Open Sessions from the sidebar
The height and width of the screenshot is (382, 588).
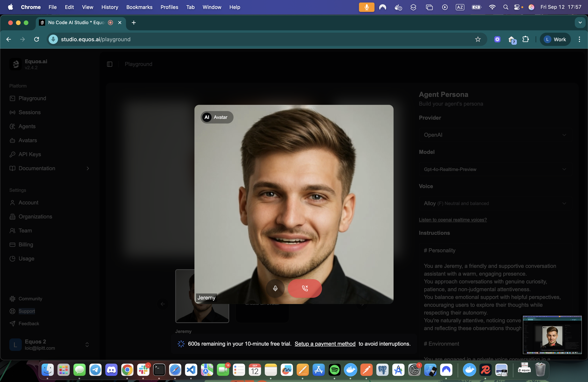(x=29, y=112)
